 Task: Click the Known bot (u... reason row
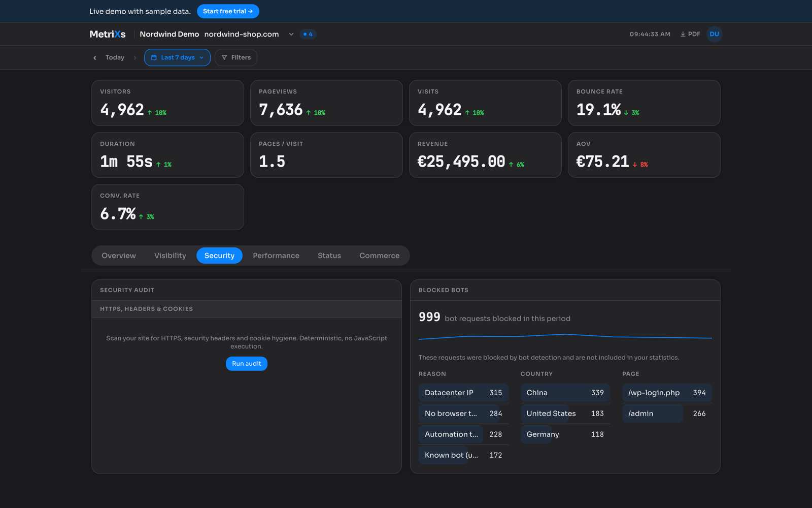point(463,455)
